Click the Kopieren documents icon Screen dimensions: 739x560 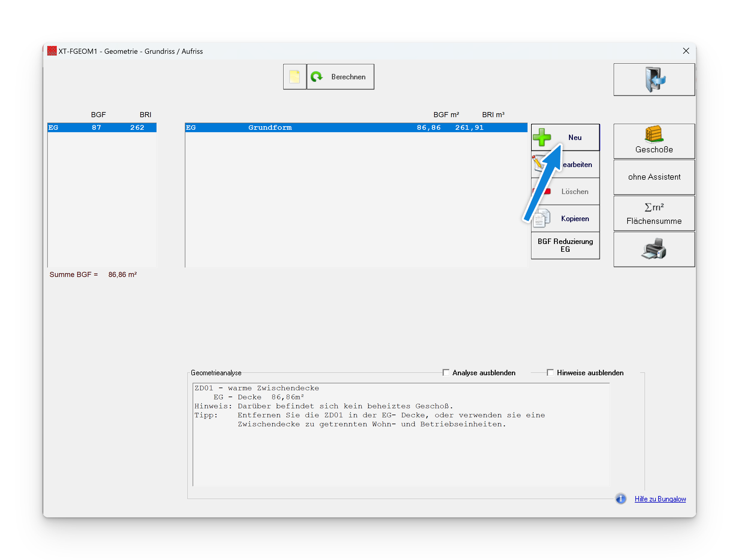point(542,218)
